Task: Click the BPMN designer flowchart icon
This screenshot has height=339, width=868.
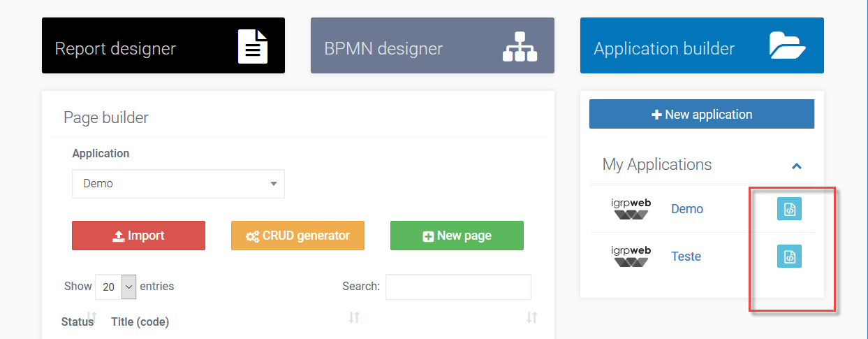Action: coord(520,47)
